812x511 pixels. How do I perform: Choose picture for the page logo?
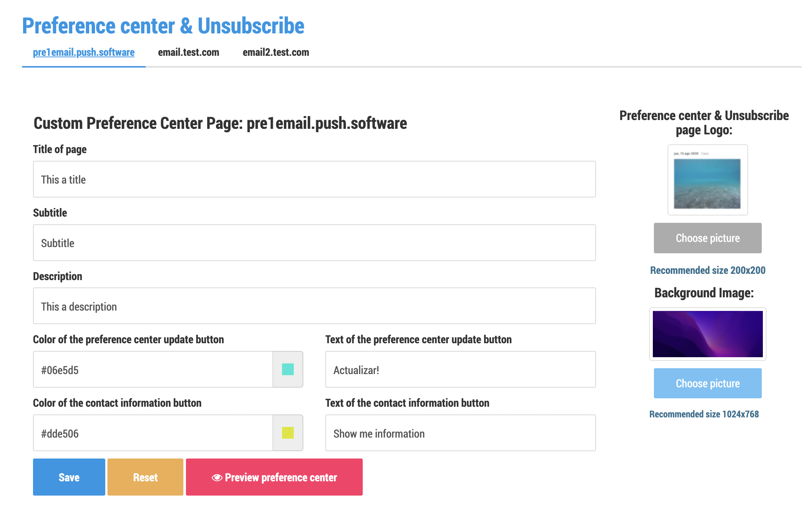[x=707, y=238]
